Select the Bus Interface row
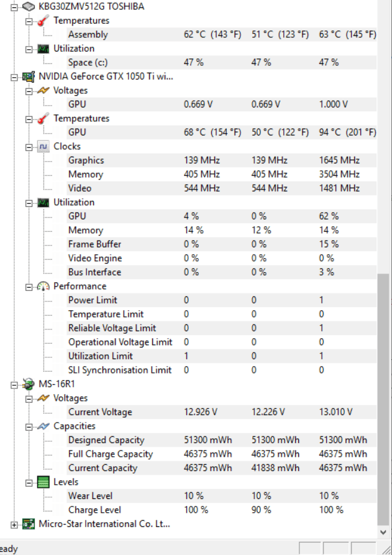The width and height of the screenshot is (392, 555). 222,272
